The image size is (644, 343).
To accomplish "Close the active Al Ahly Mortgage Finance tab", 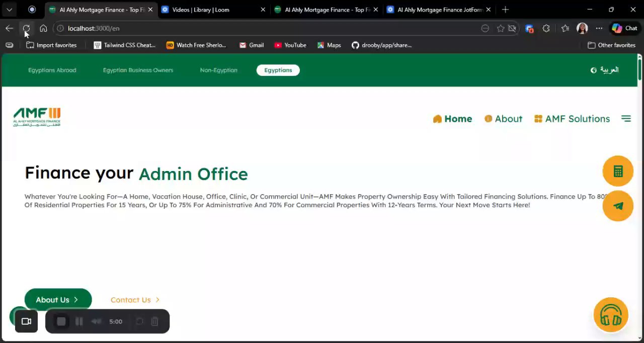I will pos(150,10).
